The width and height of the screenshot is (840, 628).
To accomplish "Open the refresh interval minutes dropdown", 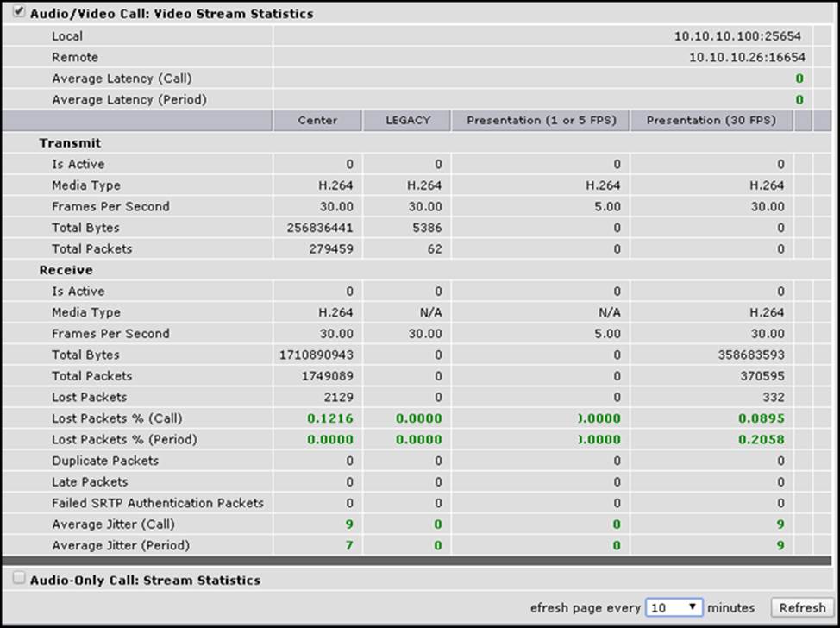I will point(674,607).
